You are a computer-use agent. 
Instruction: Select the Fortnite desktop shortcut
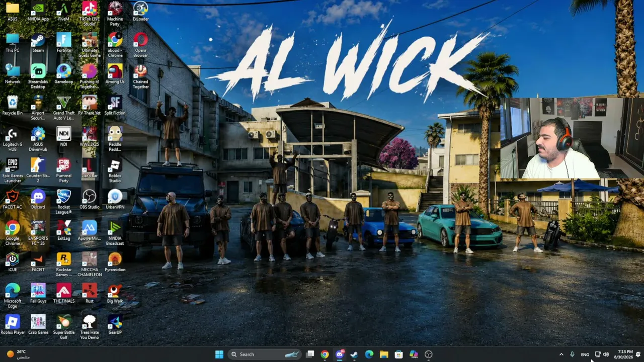pos(64,43)
